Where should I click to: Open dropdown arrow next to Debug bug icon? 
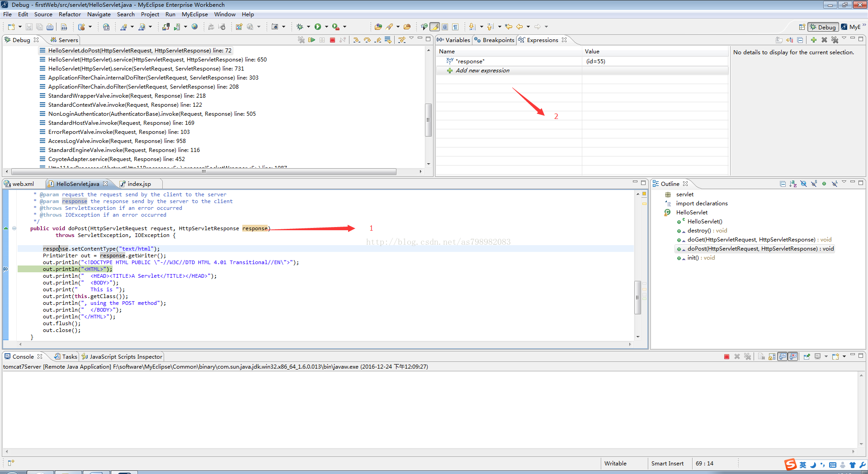pos(308,27)
